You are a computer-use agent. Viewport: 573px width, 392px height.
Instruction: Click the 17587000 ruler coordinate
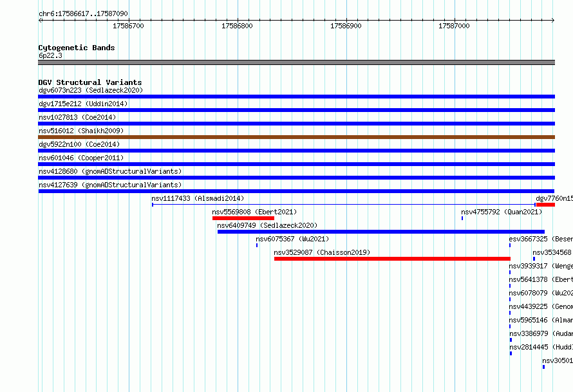pos(454,26)
